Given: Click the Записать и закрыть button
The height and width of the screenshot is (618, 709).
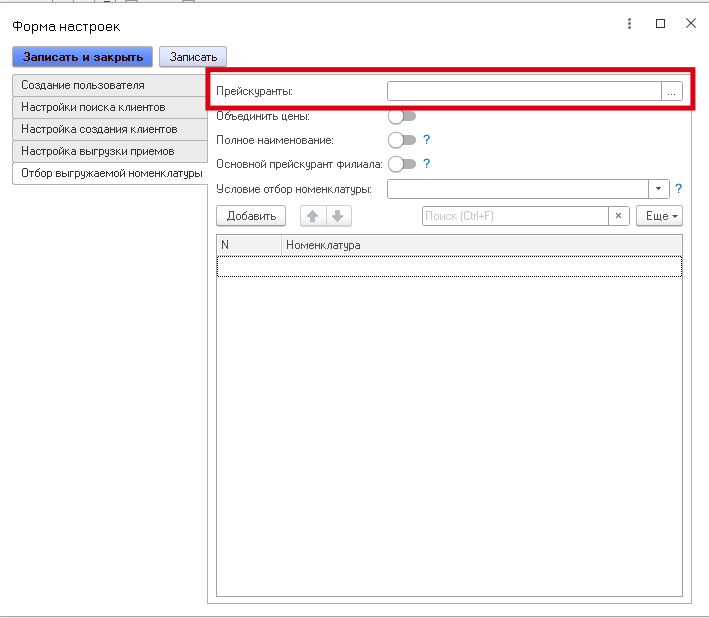Looking at the screenshot, I should 83,57.
